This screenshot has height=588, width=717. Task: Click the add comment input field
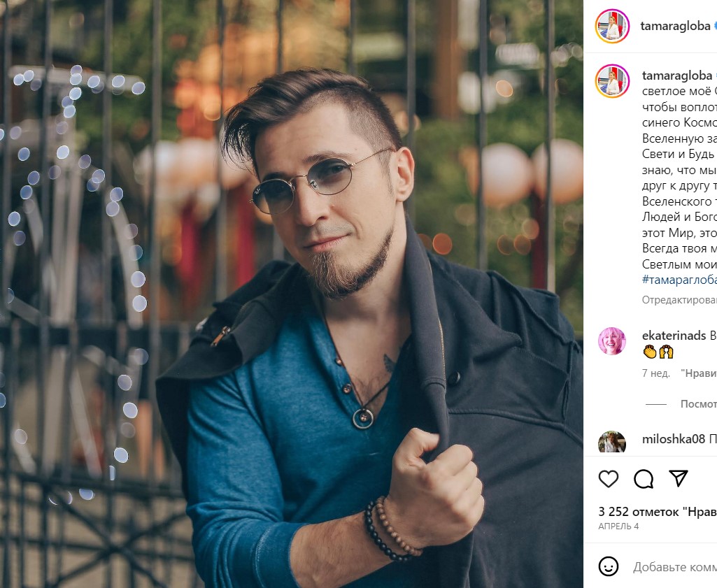674,567
